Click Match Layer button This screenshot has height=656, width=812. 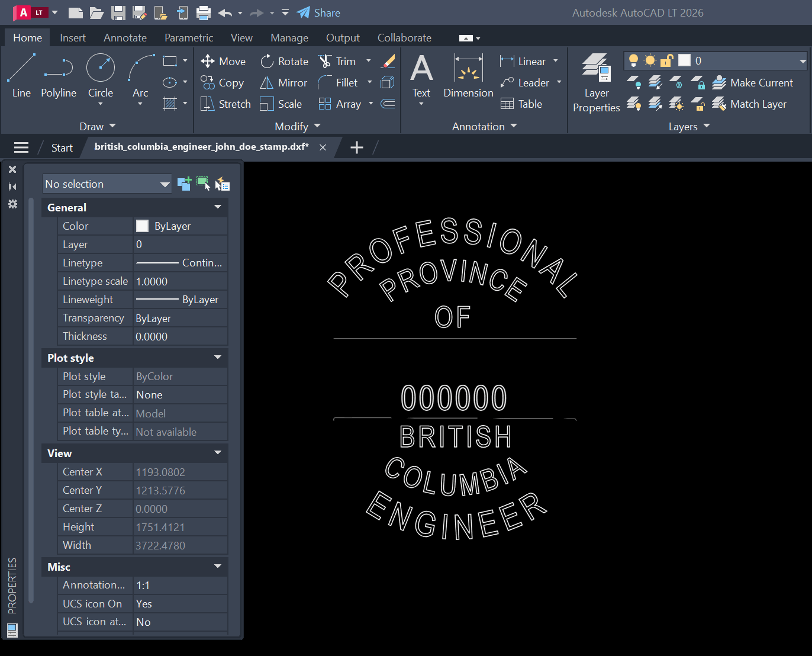click(749, 104)
